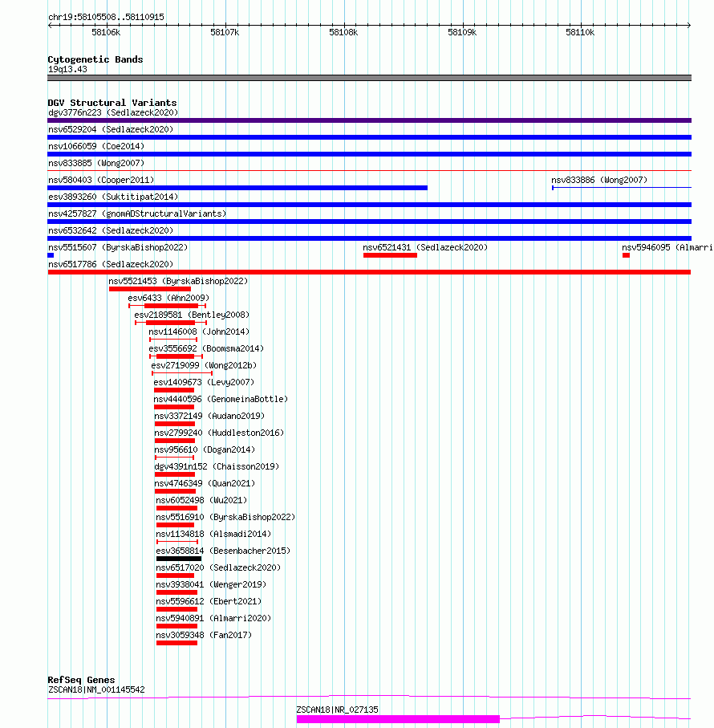Click the 58106k ruler tick label
This screenshot has width=714, height=728.
[106, 32]
